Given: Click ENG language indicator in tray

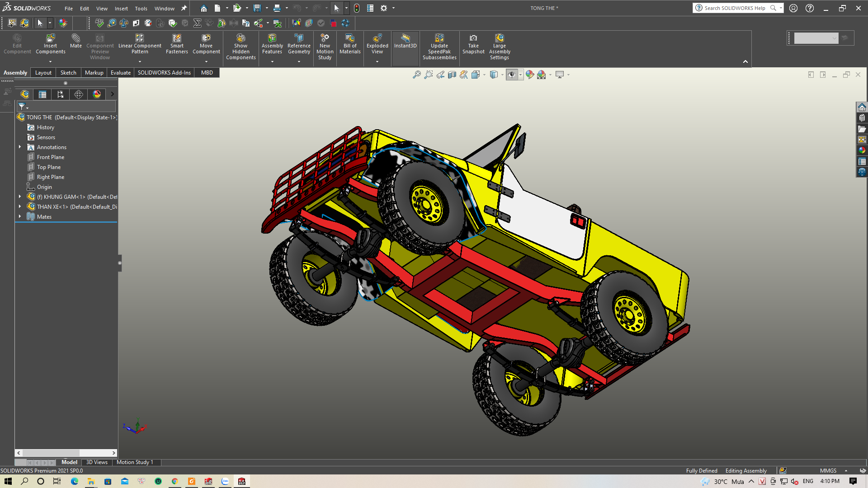Looking at the screenshot, I should (808, 481).
